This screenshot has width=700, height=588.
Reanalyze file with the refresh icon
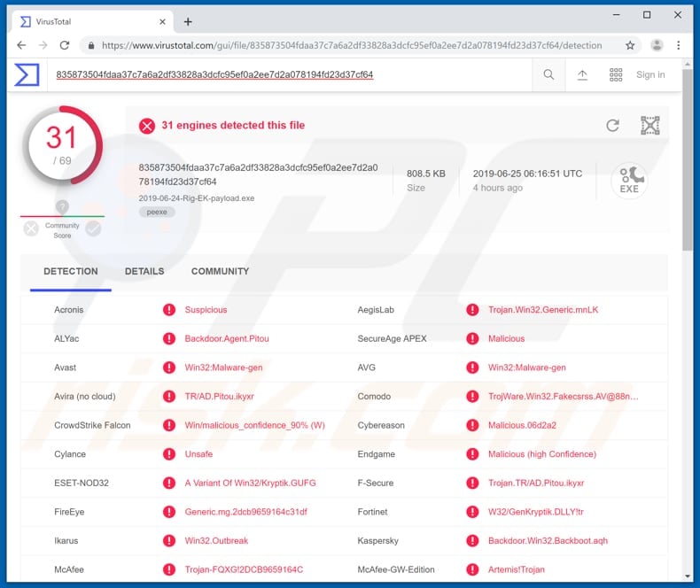click(612, 126)
